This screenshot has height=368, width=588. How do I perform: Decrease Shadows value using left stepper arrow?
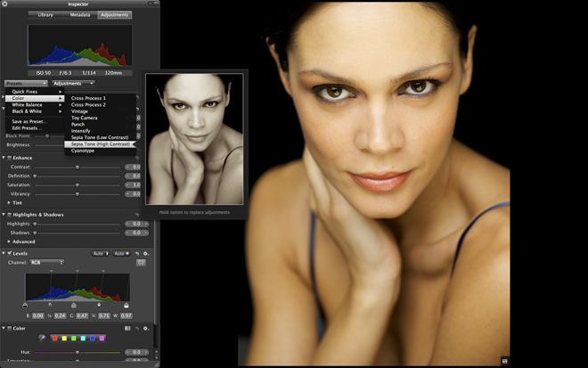pyautogui.click(x=127, y=233)
